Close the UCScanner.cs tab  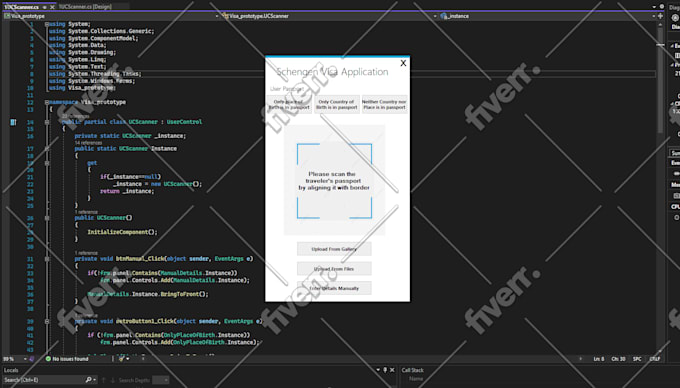[x=52, y=7]
